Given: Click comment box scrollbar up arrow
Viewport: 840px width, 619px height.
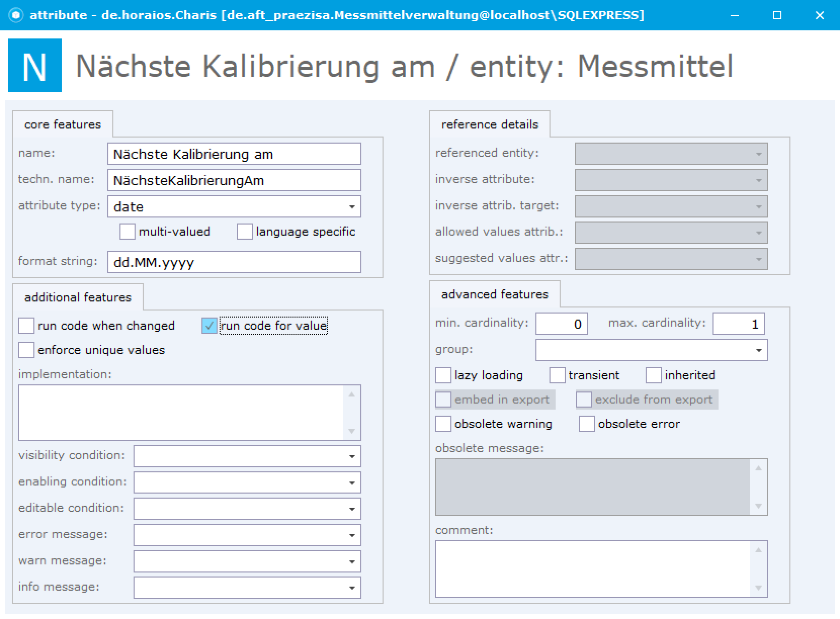Looking at the screenshot, I should pyautogui.click(x=759, y=550).
